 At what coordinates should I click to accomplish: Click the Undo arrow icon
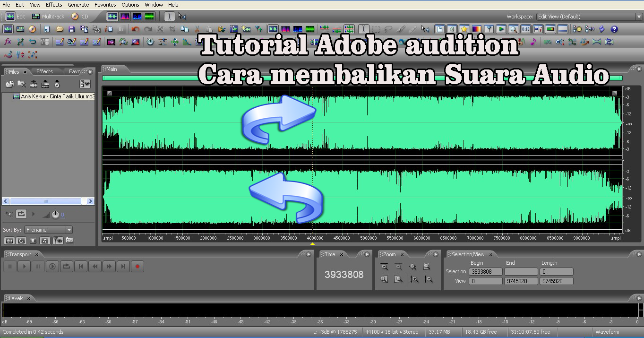tap(136, 29)
